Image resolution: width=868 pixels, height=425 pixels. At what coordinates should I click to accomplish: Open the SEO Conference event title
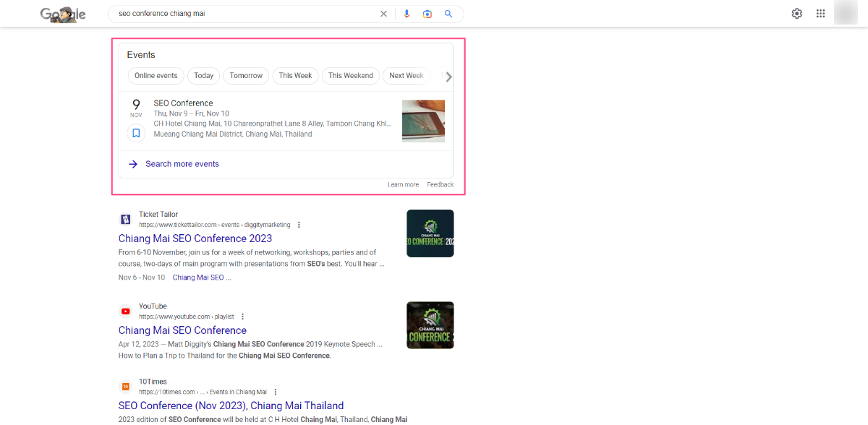[x=184, y=103]
